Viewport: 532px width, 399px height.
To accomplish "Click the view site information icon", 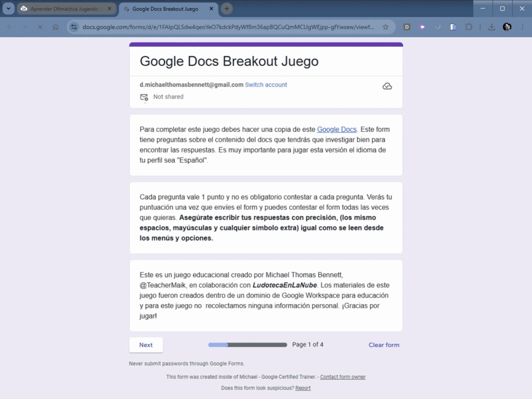I will click(x=74, y=27).
